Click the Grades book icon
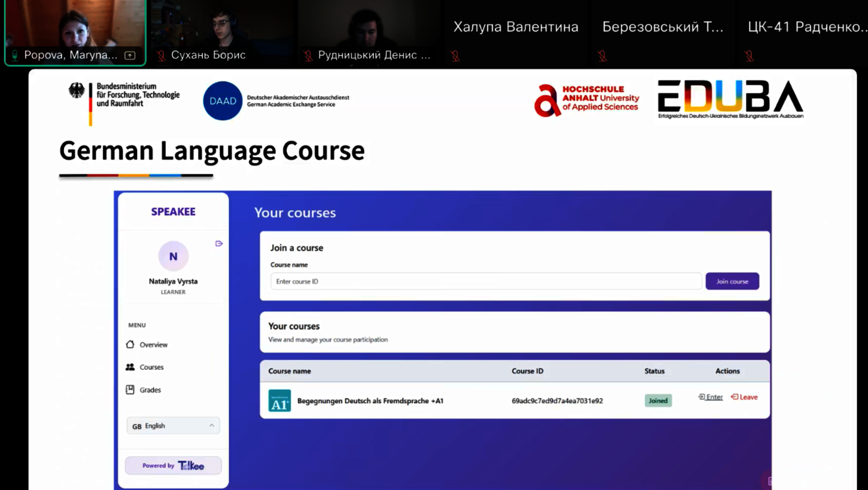The image size is (868, 490). pyautogui.click(x=130, y=389)
